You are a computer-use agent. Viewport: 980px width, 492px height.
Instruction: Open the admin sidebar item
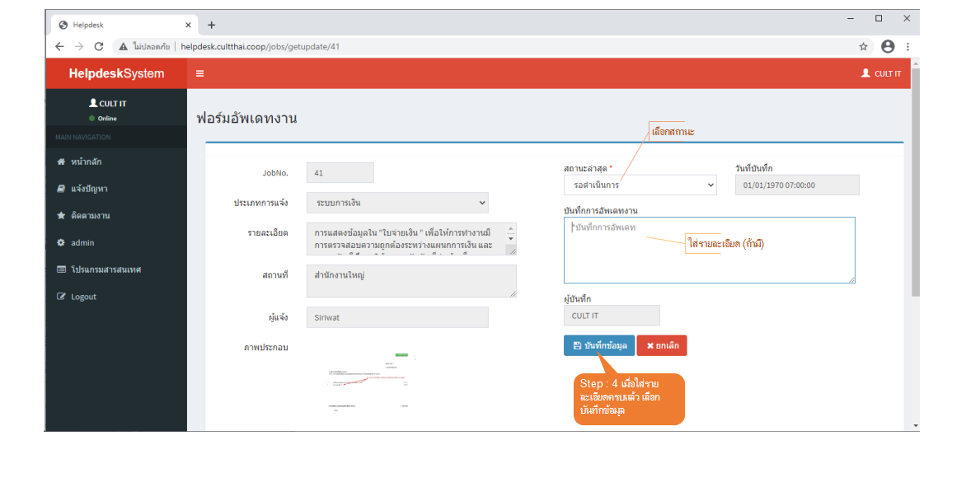[x=82, y=243]
